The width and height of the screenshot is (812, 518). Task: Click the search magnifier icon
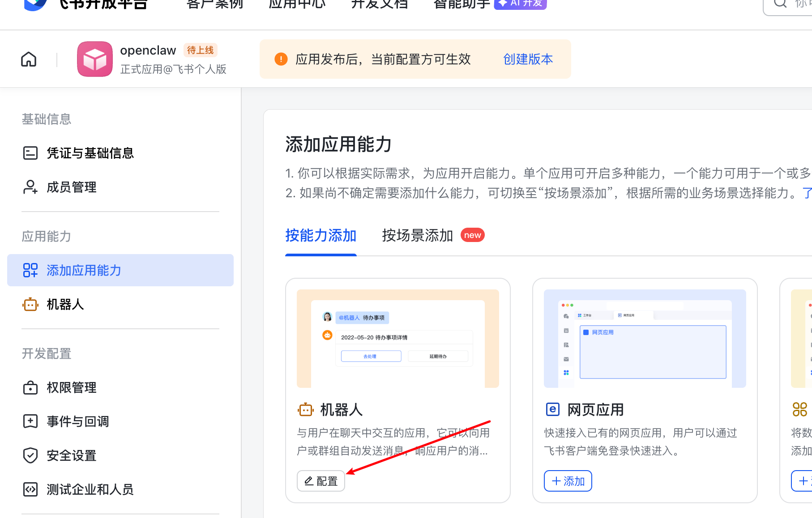[x=780, y=4]
